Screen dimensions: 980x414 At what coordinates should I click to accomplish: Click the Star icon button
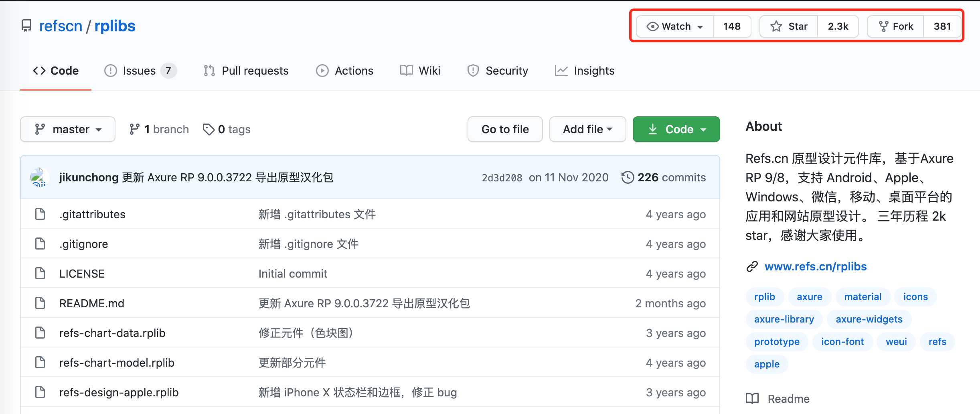click(789, 26)
